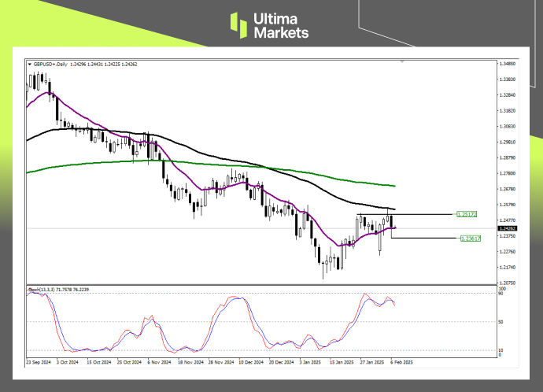Click the stochastic 90 level label

[x=501, y=294]
